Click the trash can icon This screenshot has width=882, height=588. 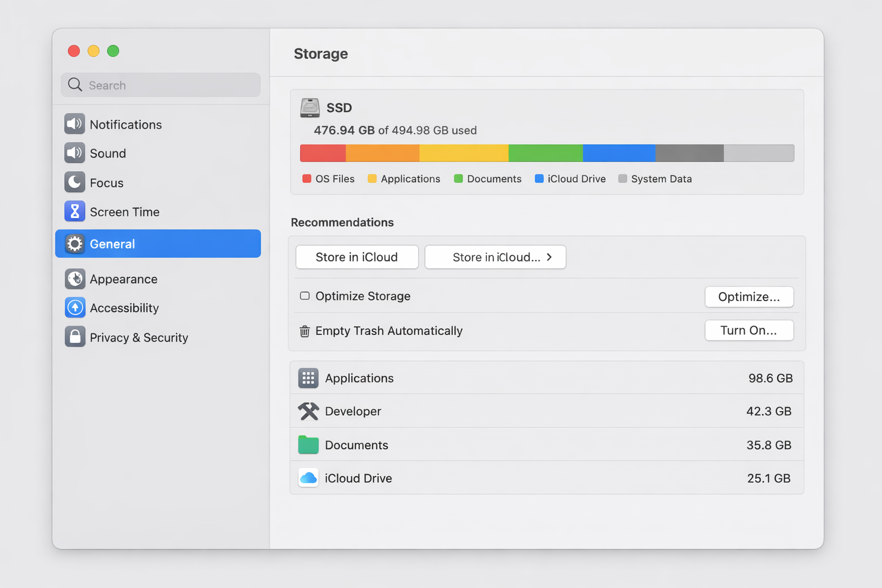pyautogui.click(x=305, y=331)
